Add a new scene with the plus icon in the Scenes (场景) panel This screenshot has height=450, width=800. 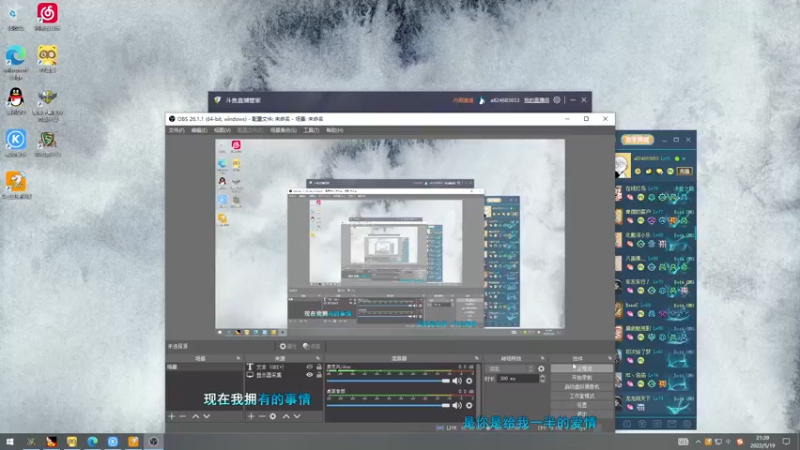click(x=171, y=416)
